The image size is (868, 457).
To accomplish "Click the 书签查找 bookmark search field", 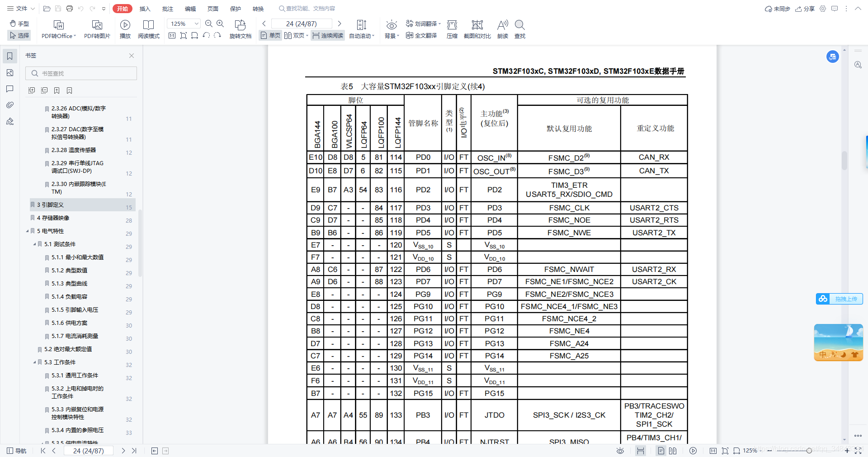I will point(81,73).
